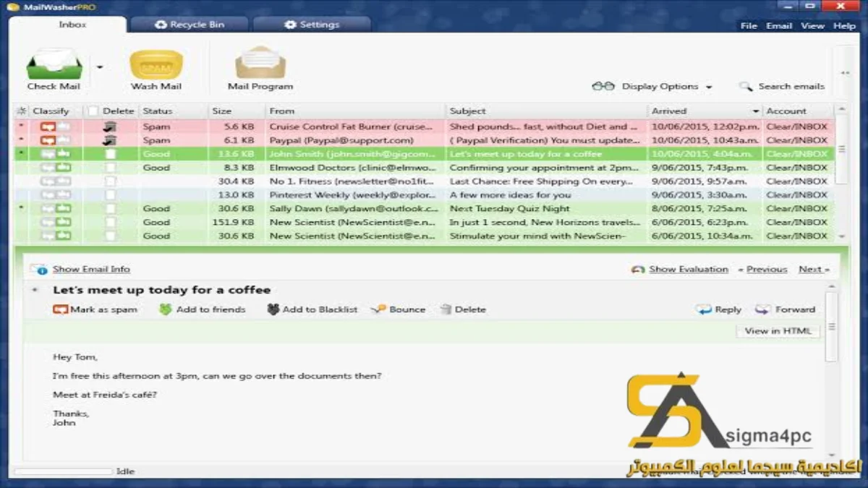The image size is (868, 488).
Task: Sort by the Status column header
Action: [157, 111]
